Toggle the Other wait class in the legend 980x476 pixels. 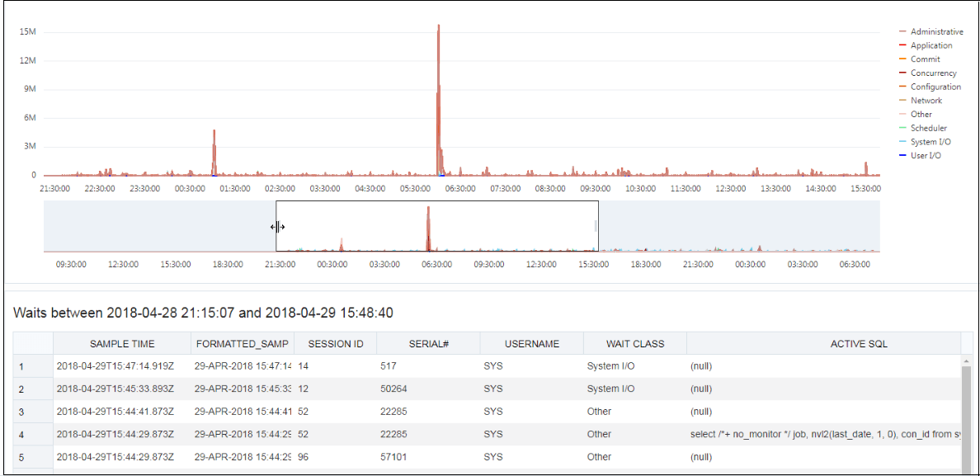tap(924, 114)
